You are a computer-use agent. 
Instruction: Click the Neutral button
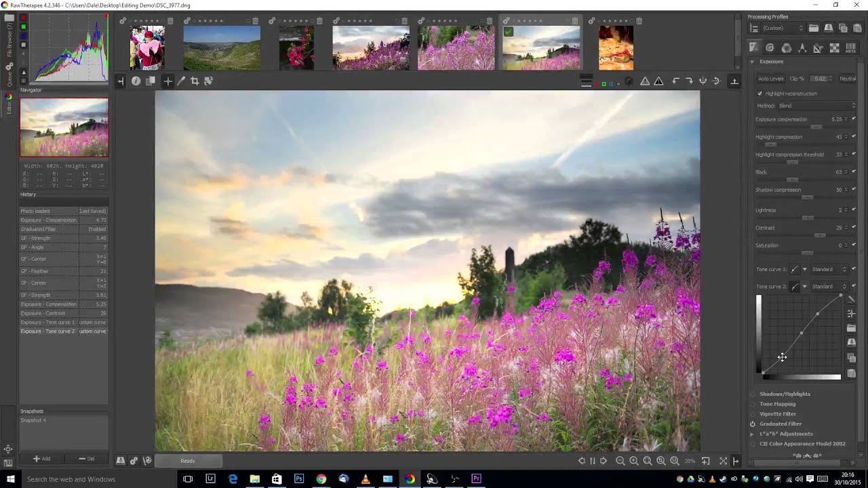(x=848, y=79)
